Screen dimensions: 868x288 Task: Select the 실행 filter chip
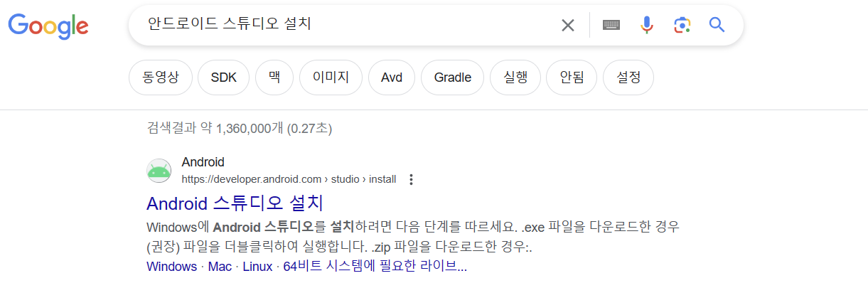(515, 78)
